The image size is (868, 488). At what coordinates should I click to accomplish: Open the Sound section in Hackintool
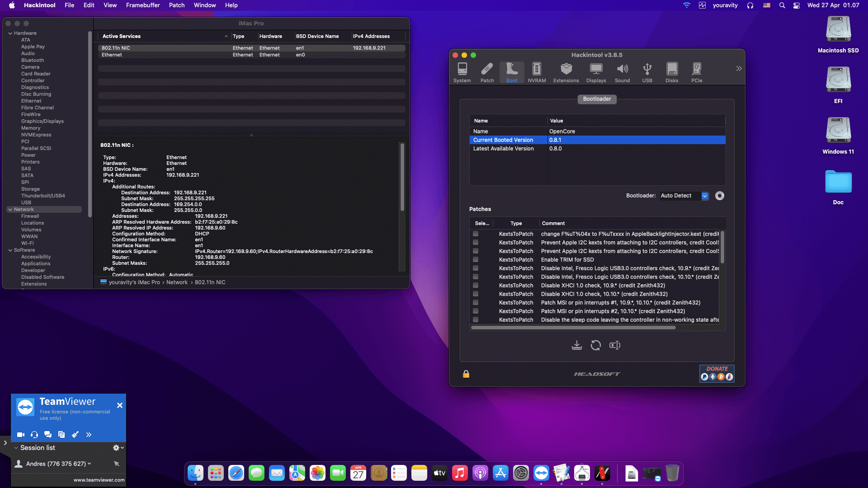coord(622,72)
